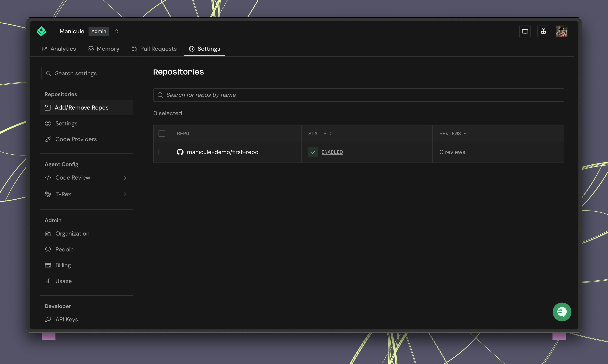
Task: Click the Pull Requests branch icon
Action: [x=134, y=49]
